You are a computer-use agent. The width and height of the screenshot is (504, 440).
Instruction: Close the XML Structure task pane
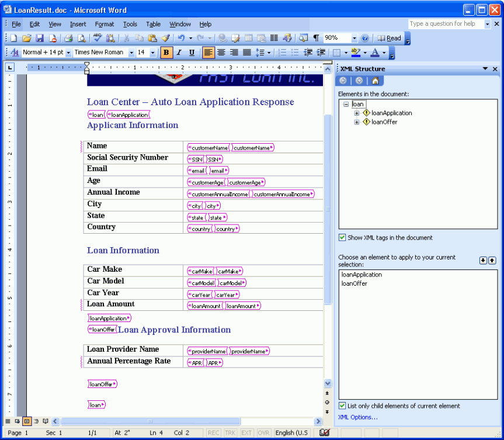pos(495,69)
